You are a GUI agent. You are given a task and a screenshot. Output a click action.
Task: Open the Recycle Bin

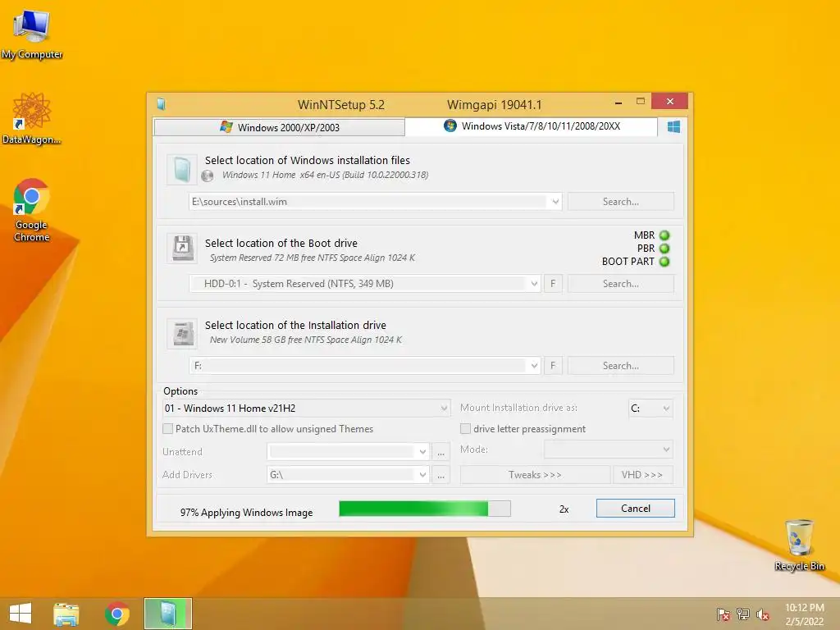click(799, 545)
